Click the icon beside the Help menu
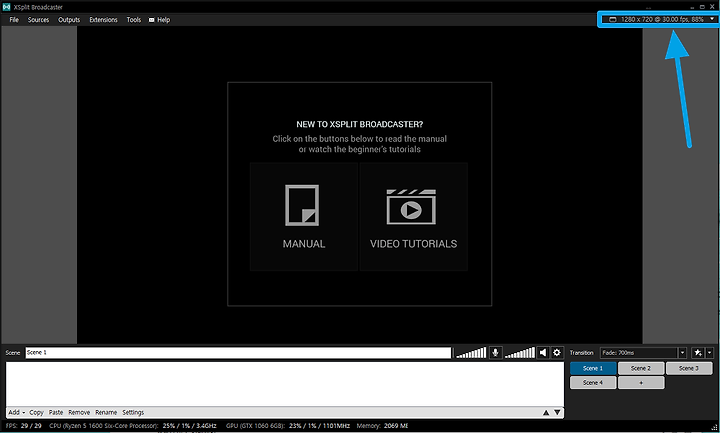 (x=152, y=20)
